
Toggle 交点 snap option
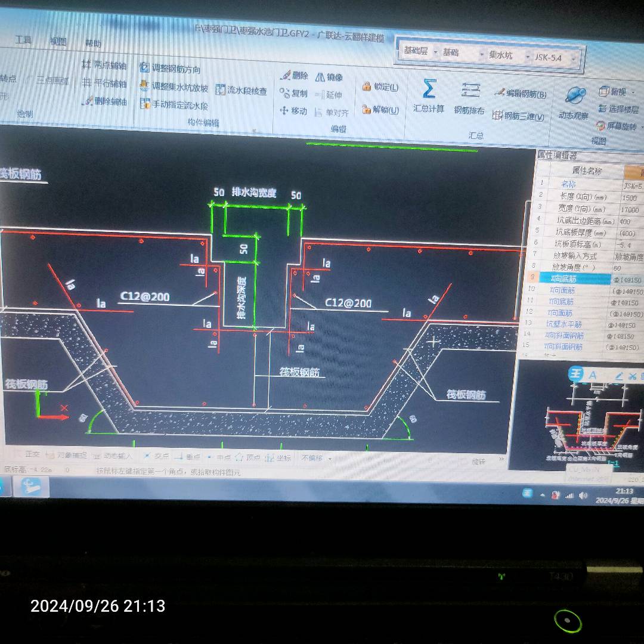tap(156, 456)
